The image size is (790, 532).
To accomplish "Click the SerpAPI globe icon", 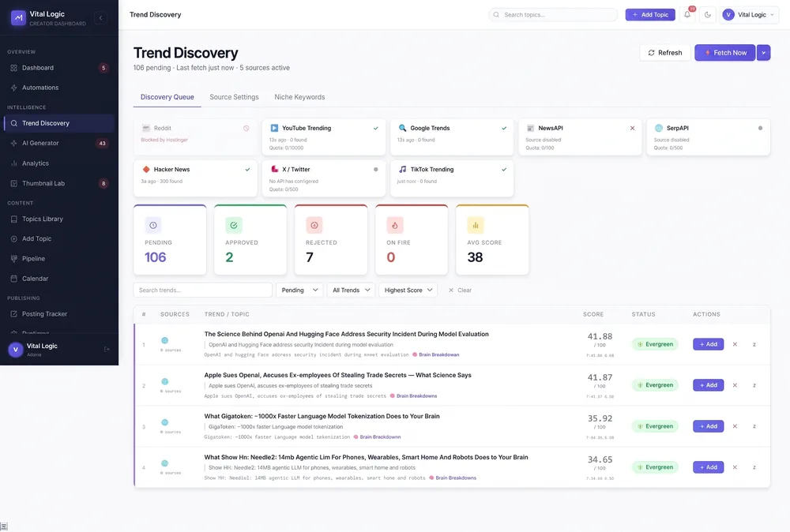I will [659, 128].
